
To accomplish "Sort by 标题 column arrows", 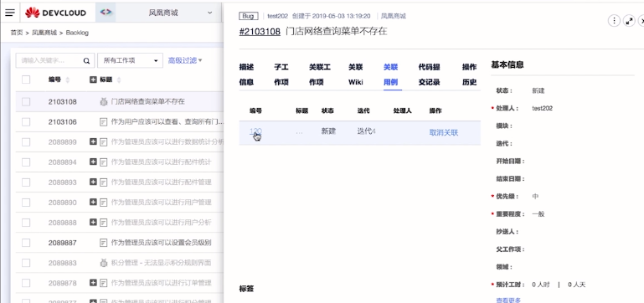I will [x=119, y=80].
